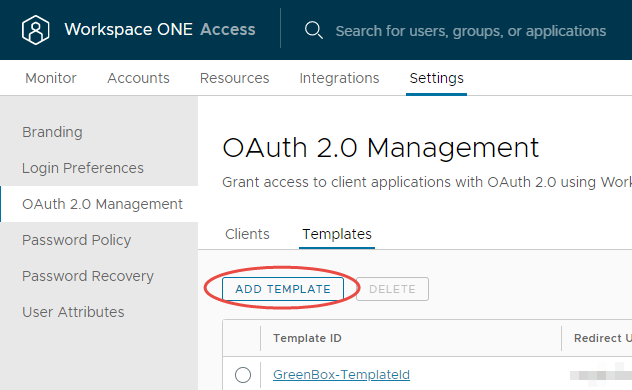Select the Settings tab
This screenshot has width=632, height=390.
437,78
